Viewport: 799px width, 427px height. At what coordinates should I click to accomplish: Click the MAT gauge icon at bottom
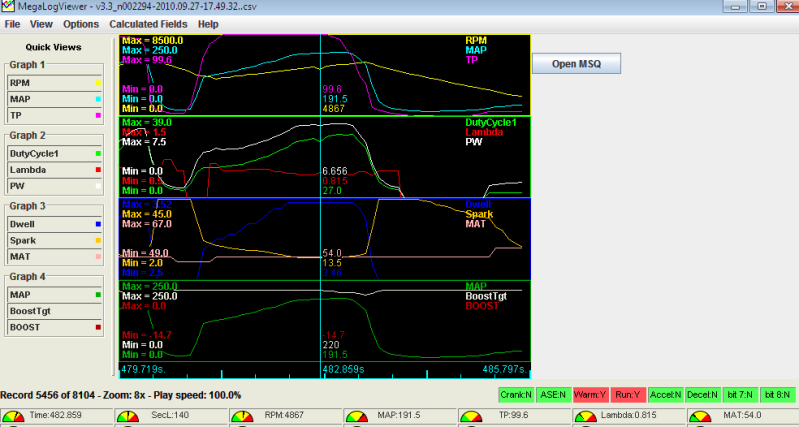[699, 416]
